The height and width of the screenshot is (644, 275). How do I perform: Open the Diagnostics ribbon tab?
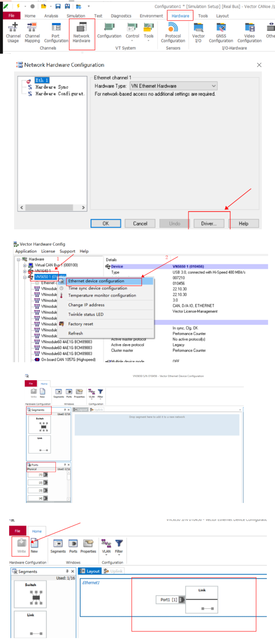point(121,16)
